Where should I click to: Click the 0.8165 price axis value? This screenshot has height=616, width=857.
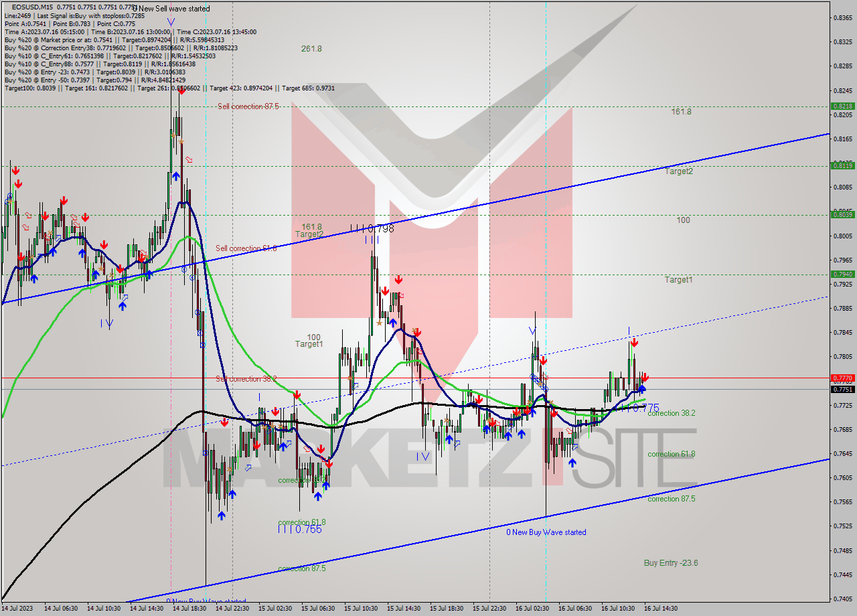(x=842, y=139)
